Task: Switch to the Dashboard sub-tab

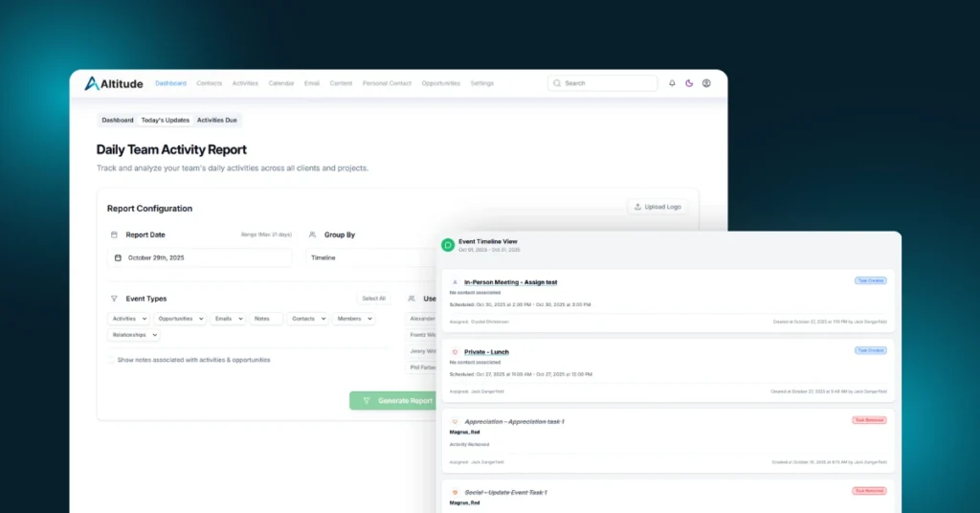Action: (x=118, y=120)
